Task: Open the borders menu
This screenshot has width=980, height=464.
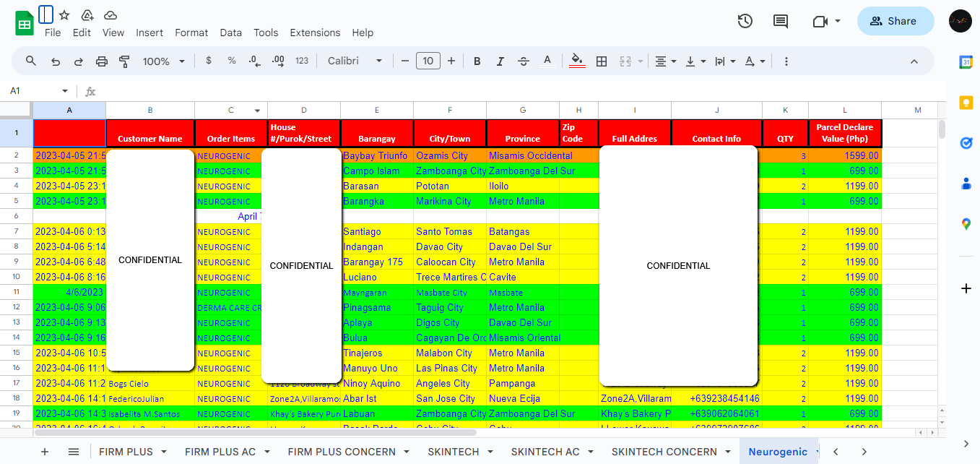Action: coord(601,61)
